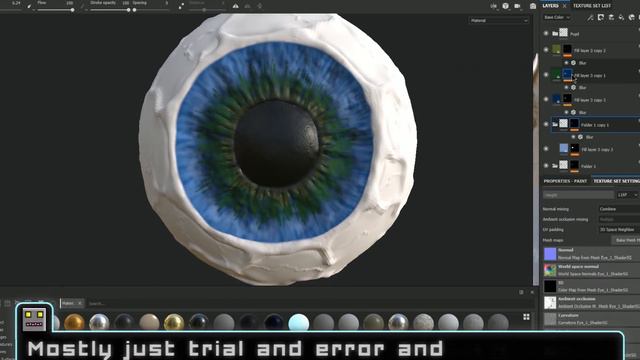Click blur filter icon under olive fill layer

pyautogui.click(x=573, y=63)
